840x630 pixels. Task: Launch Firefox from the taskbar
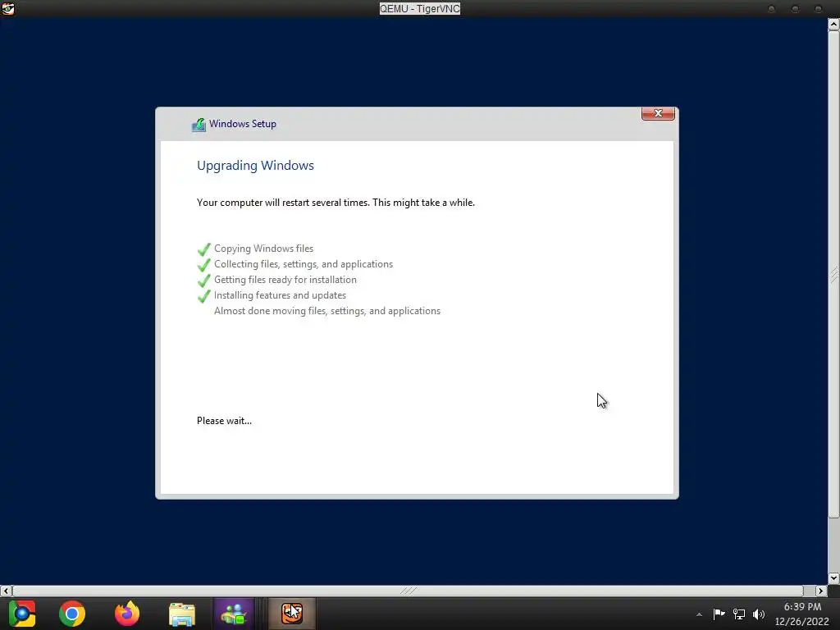127,614
